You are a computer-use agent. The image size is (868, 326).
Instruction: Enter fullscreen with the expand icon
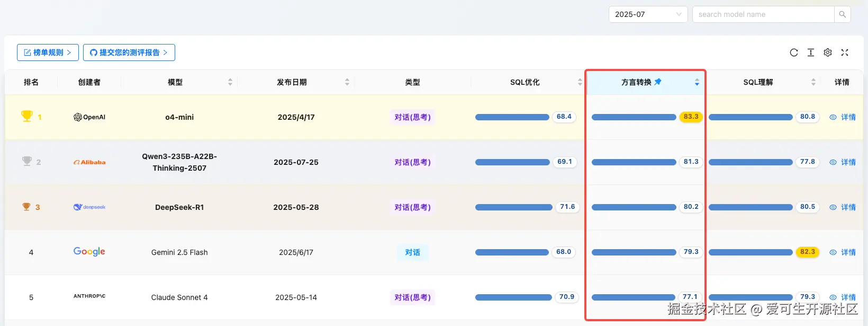845,52
